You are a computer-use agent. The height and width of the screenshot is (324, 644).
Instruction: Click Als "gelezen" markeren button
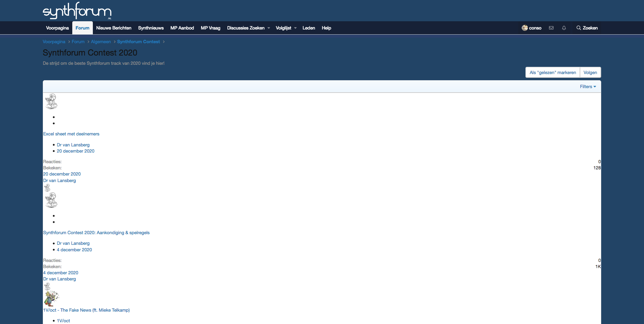pyautogui.click(x=553, y=72)
